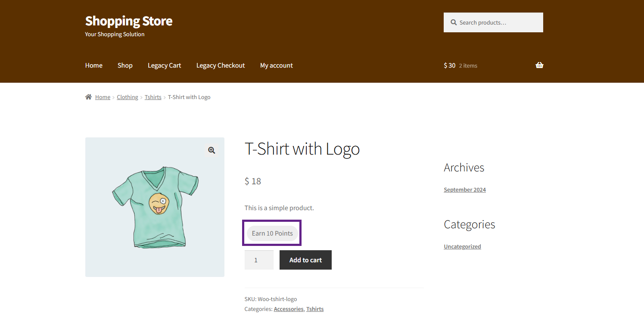Open the shopping basket cart icon

point(539,65)
